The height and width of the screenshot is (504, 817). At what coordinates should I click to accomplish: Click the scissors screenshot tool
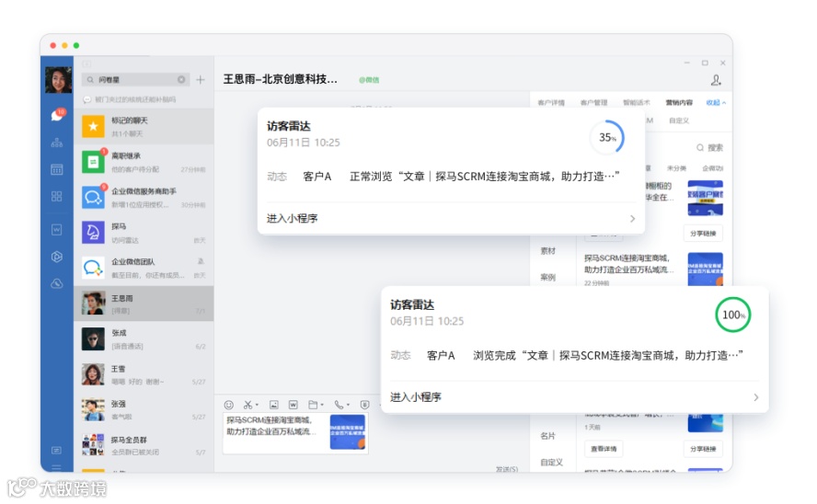(248, 405)
